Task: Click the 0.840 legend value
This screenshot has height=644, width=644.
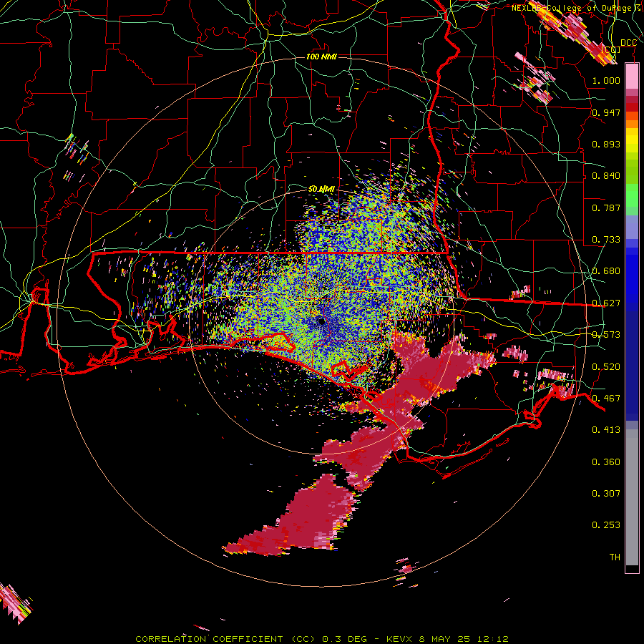Action: 606,175
